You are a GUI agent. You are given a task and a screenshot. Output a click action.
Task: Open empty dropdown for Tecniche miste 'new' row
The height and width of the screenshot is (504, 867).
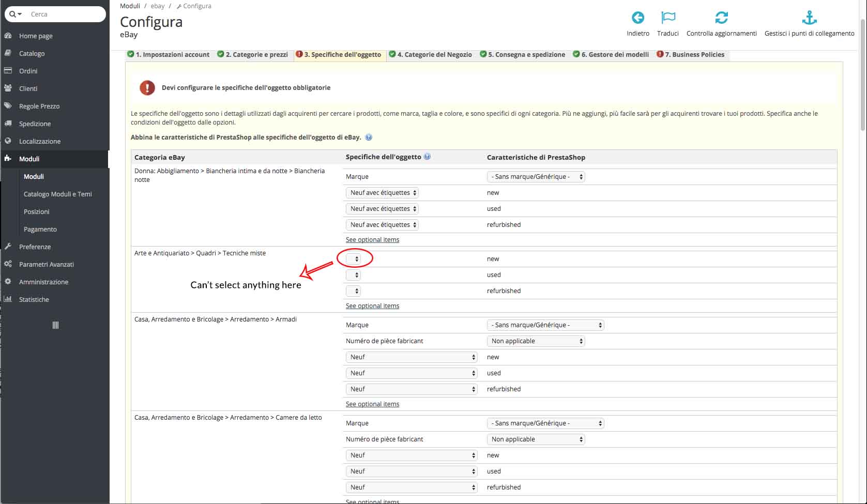click(x=353, y=259)
